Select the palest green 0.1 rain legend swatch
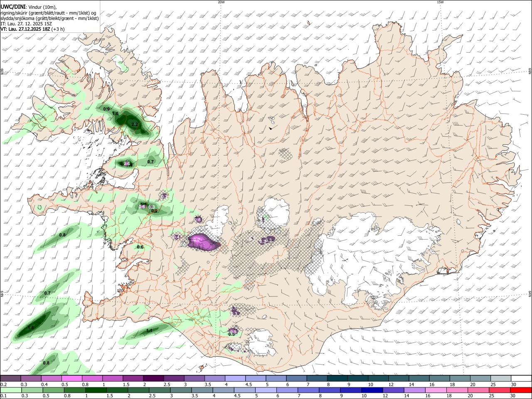This screenshot has width=532, height=399. (11, 390)
